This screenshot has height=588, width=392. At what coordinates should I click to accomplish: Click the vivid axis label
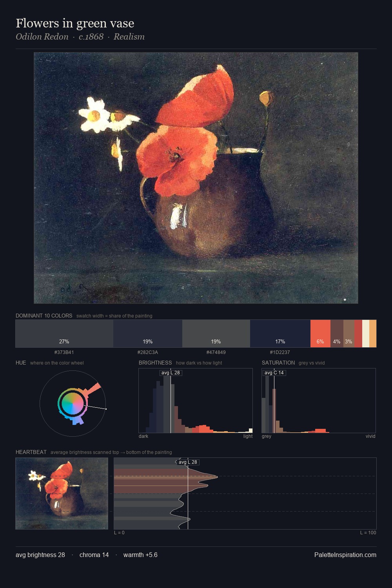click(370, 436)
